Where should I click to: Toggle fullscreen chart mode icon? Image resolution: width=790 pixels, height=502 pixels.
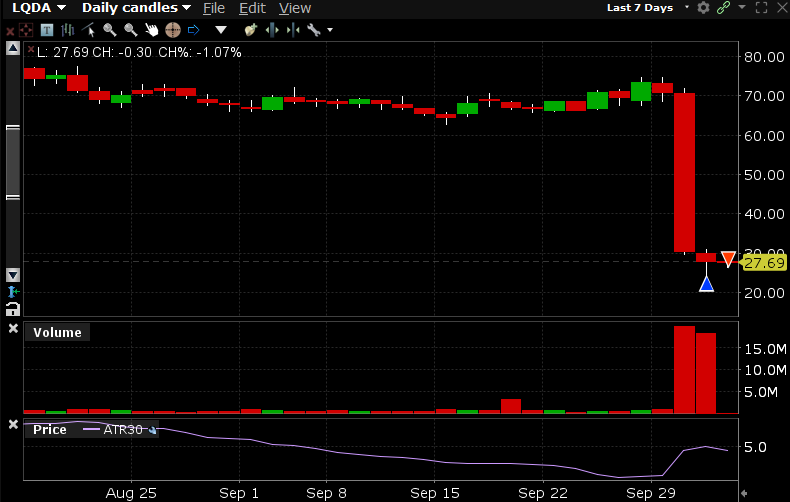coord(762,8)
